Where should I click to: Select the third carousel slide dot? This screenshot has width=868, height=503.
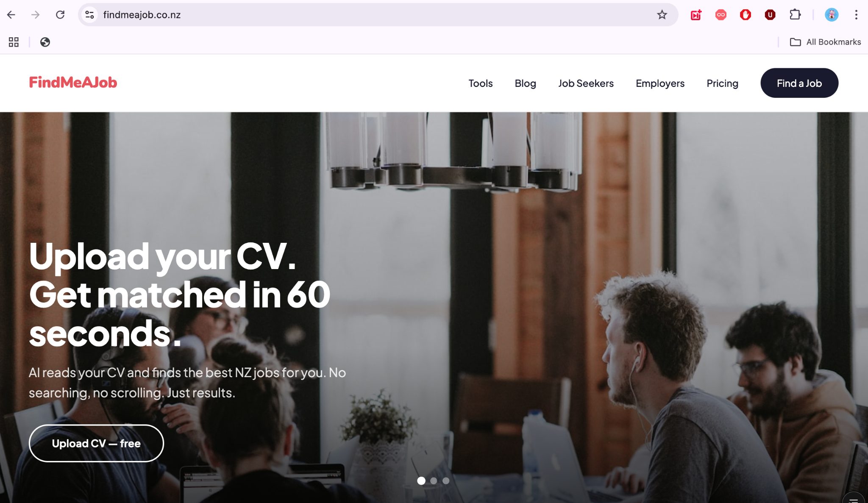point(446,481)
